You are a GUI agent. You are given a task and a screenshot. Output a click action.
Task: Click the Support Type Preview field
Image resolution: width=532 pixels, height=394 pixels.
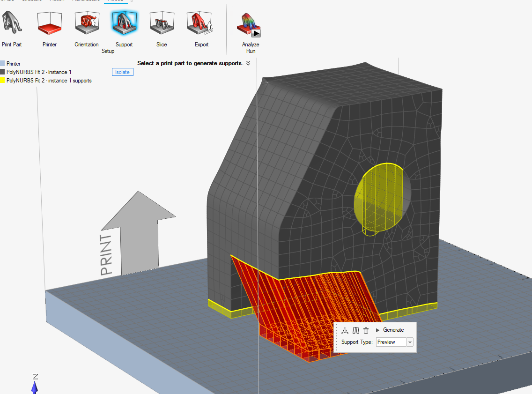[391, 342]
